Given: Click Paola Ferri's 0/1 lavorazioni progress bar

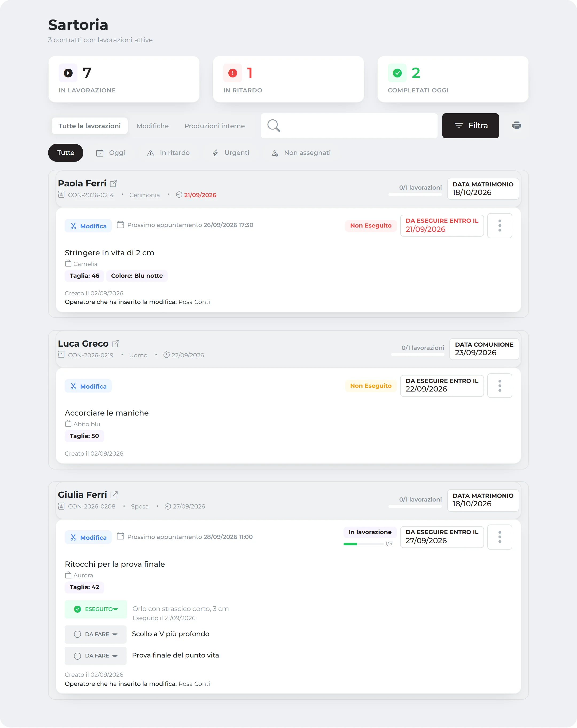Looking at the screenshot, I should [x=415, y=194].
